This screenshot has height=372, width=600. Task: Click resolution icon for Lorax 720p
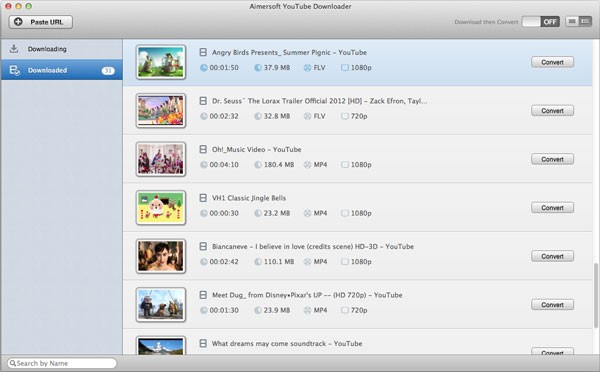[x=345, y=116]
